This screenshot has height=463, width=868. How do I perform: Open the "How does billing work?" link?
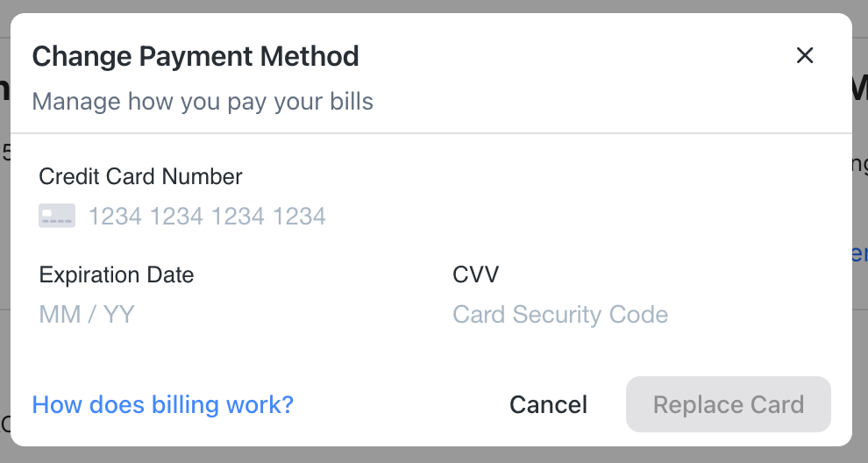tap(162, 405)
